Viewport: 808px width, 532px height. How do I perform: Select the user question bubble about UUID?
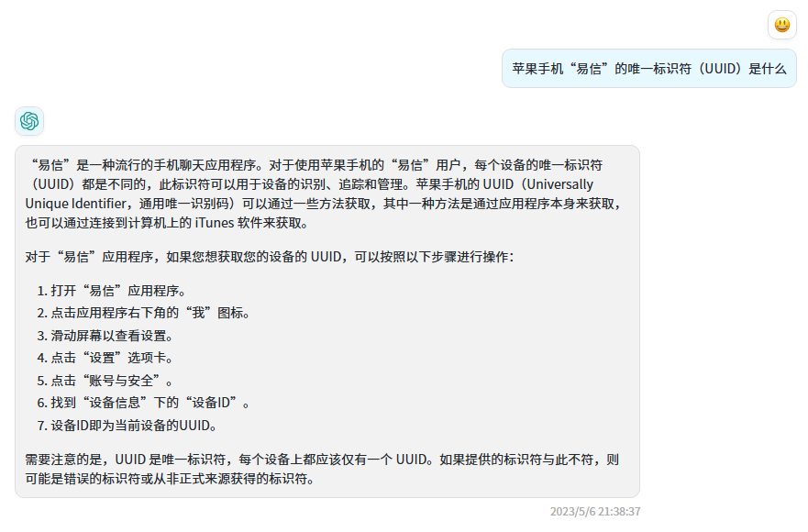pos(648,69)
